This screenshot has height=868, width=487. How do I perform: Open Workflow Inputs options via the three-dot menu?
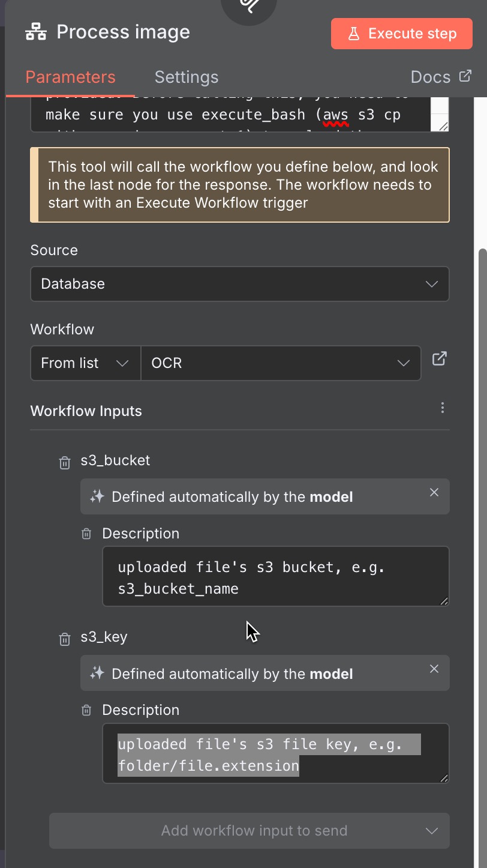tap(442, 408)
